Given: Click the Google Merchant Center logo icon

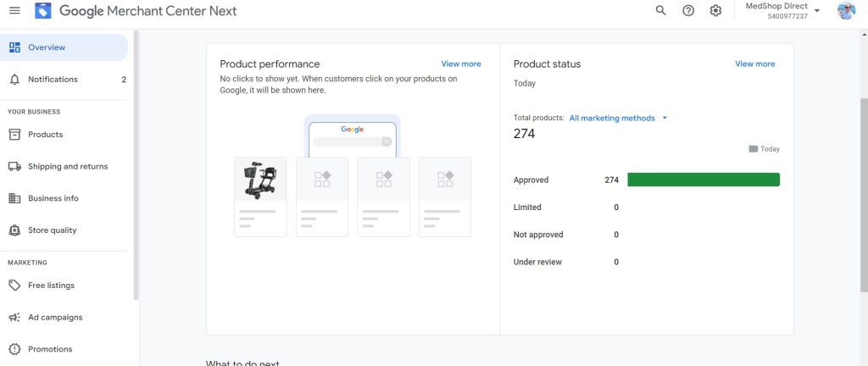Looking at the screenshot, I should click(43, 10).
